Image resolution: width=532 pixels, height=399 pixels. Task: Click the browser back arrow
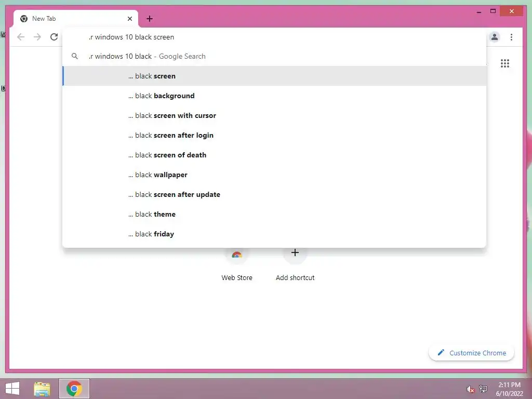point(21,37)
